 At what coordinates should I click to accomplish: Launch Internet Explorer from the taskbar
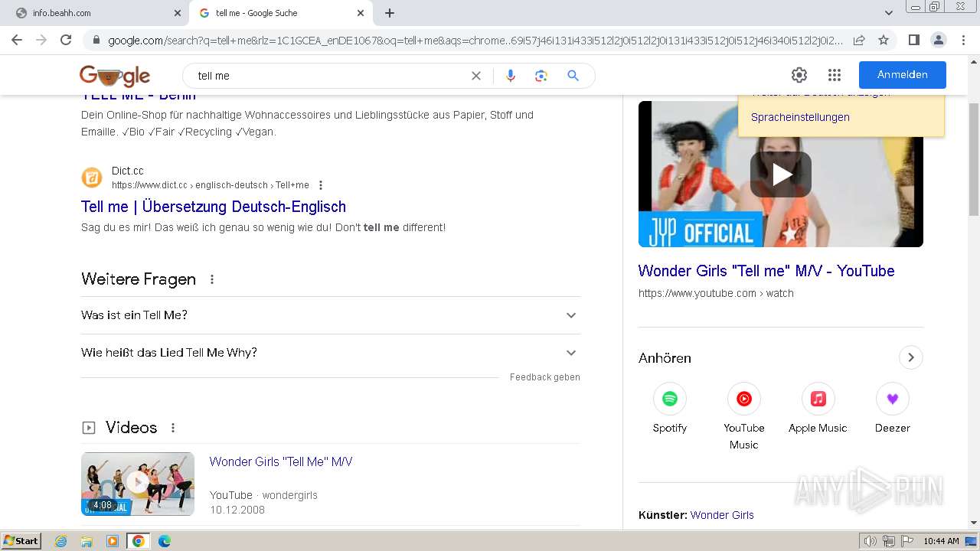61,541
